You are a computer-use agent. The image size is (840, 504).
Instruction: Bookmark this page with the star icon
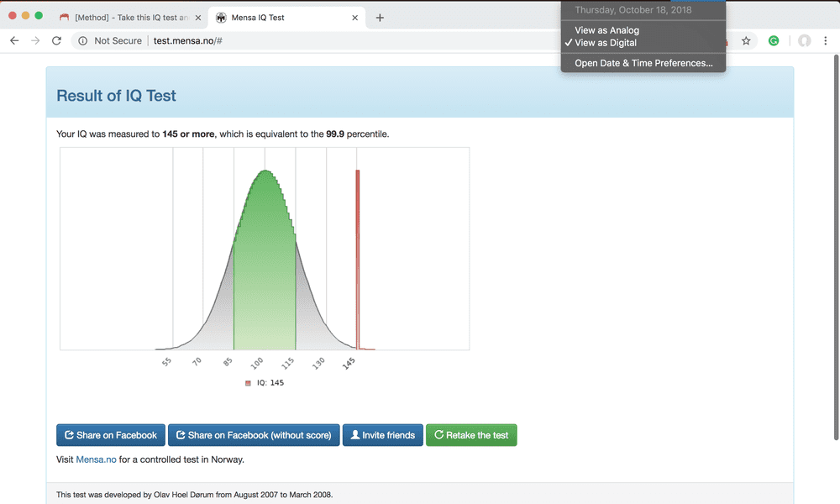746,40
